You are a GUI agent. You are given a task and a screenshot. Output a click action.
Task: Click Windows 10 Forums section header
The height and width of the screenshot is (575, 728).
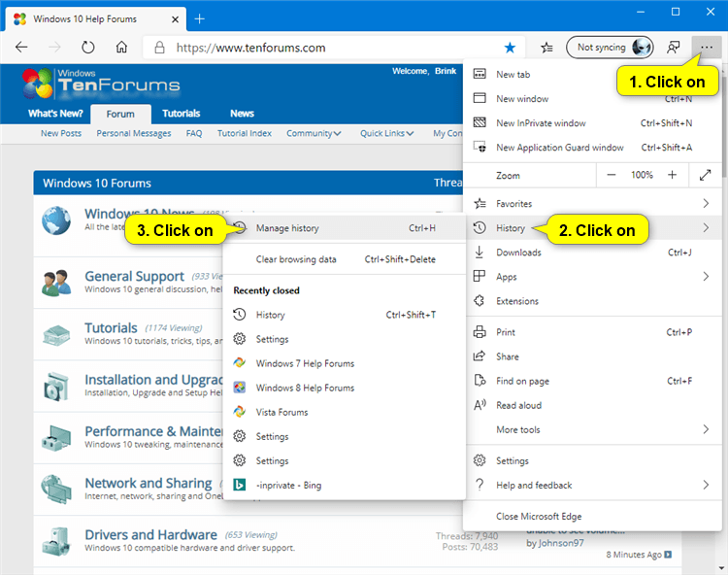coord(97,183)
